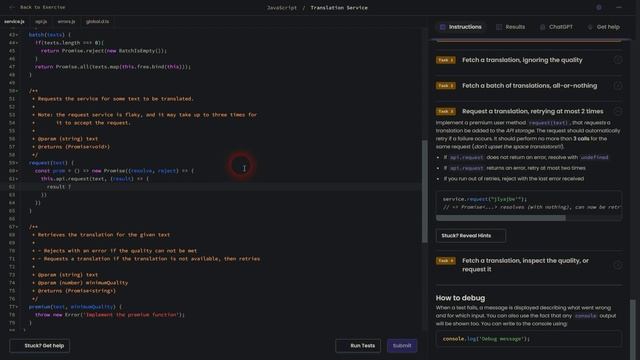
Task: Click the 'return Promise.all' line 47 code
Action: (113, 67)
